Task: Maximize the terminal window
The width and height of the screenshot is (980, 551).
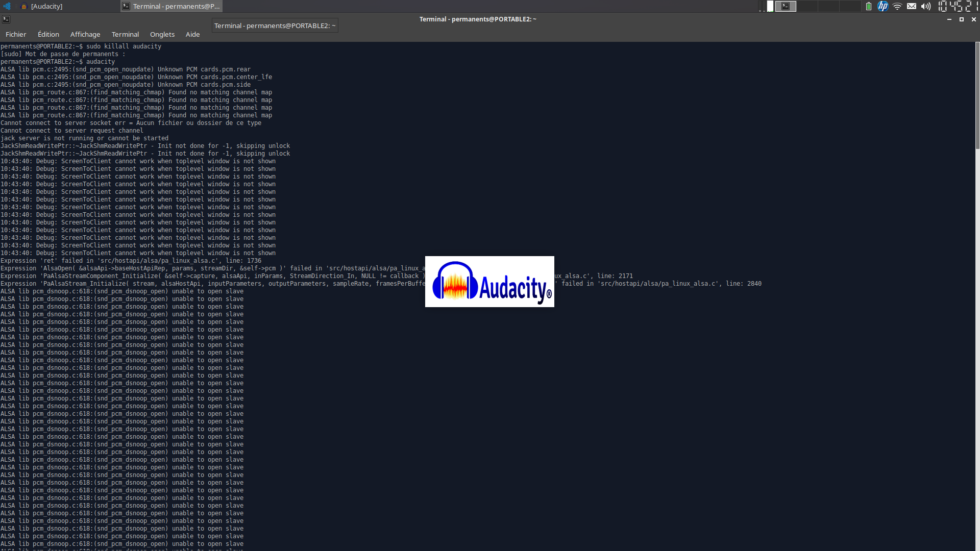Action: (962, 19)
